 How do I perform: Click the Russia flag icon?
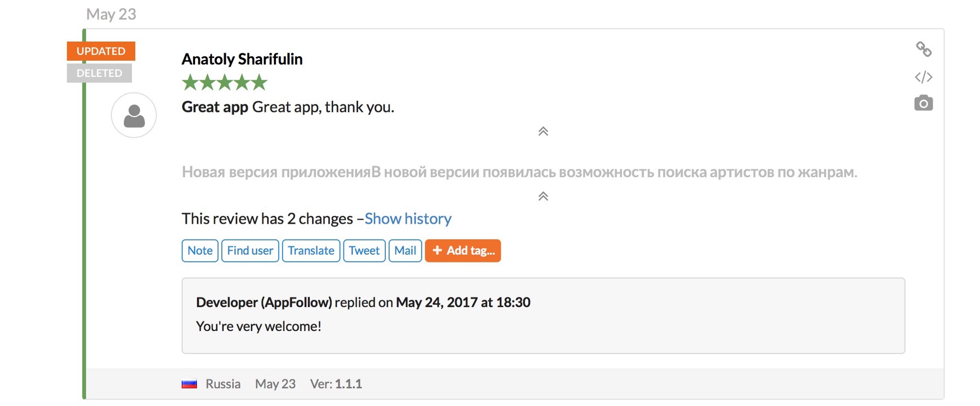[189, 384]
